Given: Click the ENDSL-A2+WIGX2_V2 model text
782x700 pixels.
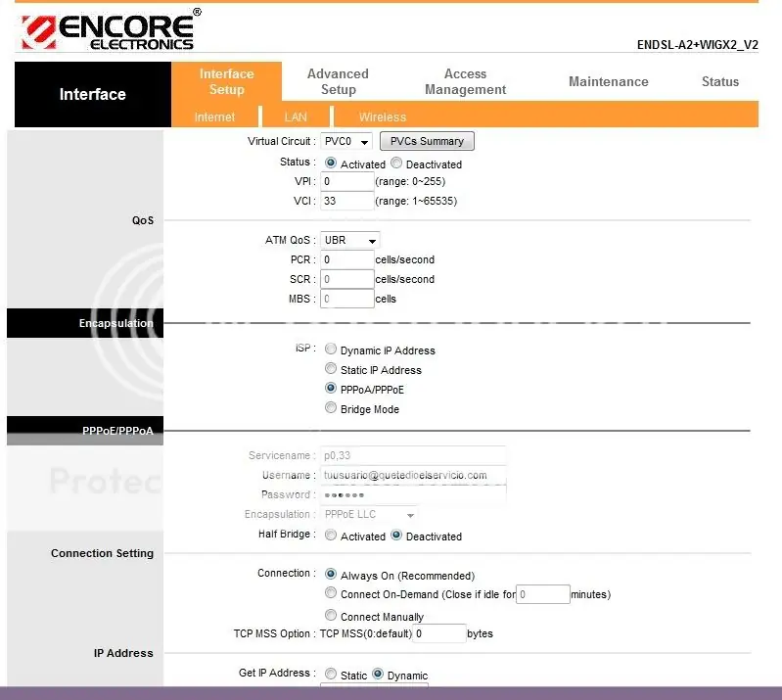Looking at the screenshot, I should pyautogui.click(x=697, y=45).
